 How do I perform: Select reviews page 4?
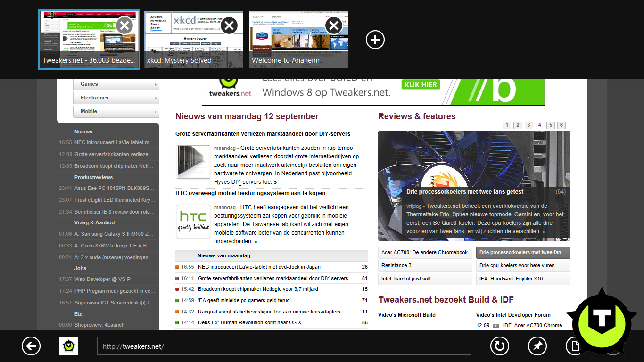pos(540,125)
